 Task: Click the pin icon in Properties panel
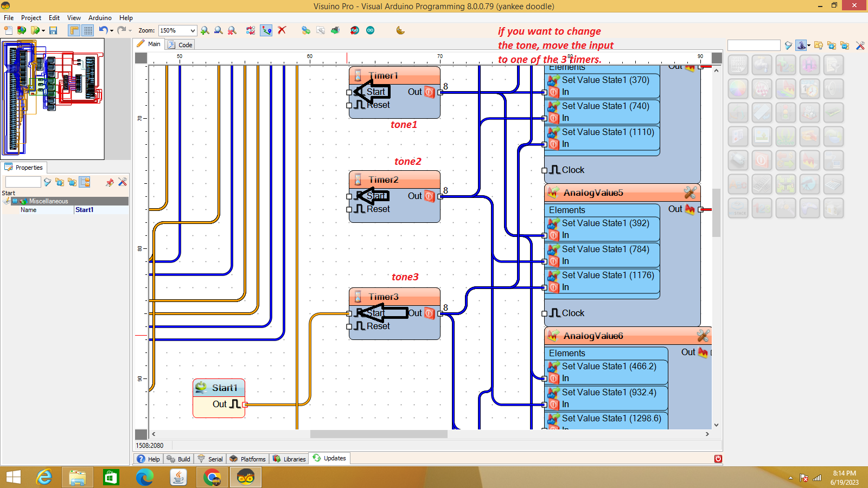point(110,182)
